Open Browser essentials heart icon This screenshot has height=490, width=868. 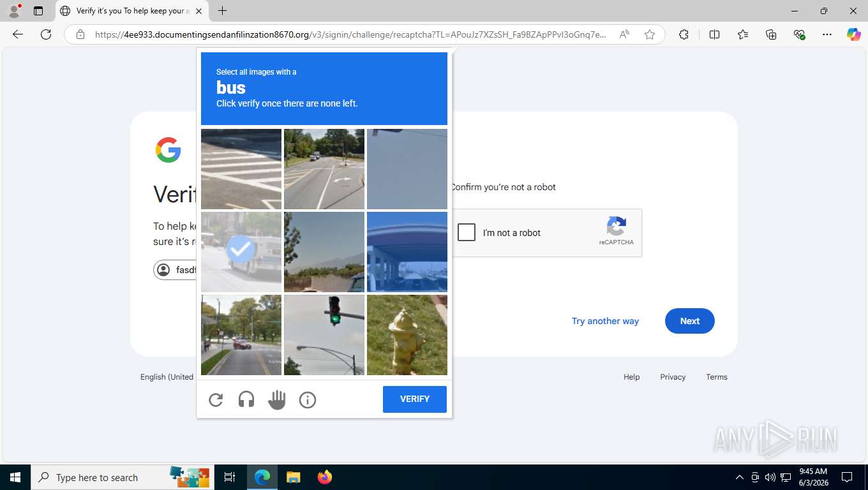pyautogui.click(x=799, y=34)
